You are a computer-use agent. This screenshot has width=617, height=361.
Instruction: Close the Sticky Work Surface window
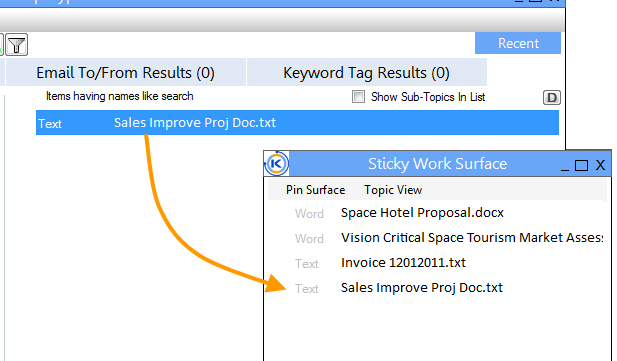600,165
